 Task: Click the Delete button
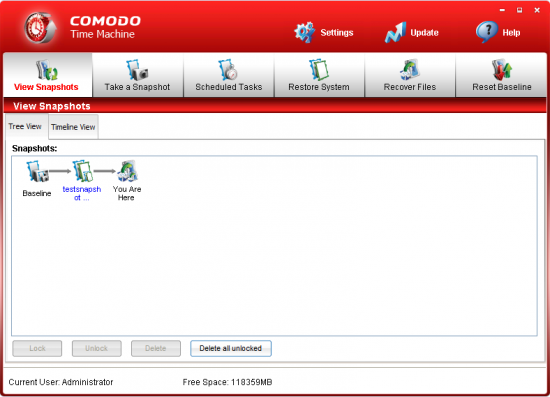[x=156, y=348]
